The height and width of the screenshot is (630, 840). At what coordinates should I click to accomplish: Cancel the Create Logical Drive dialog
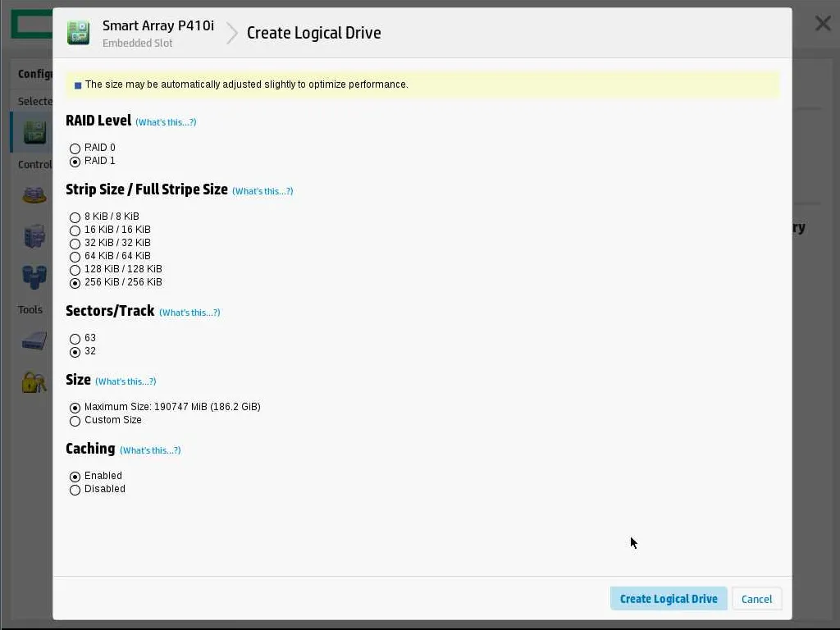[x=756, y=599]
